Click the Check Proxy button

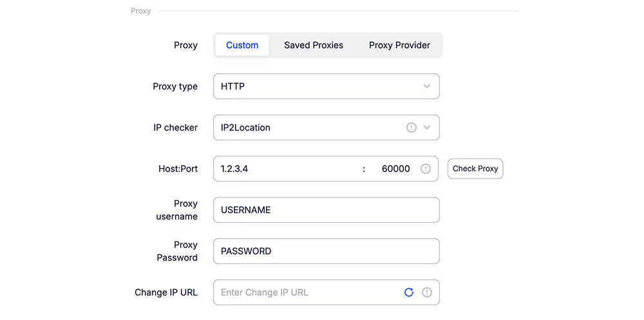pyautogui.click(x=475, y=169)
